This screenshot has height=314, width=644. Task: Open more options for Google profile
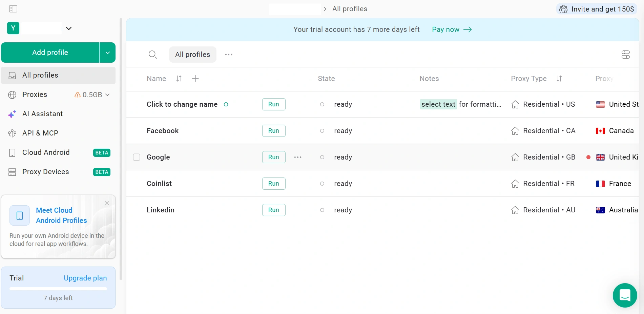point(298,157)
